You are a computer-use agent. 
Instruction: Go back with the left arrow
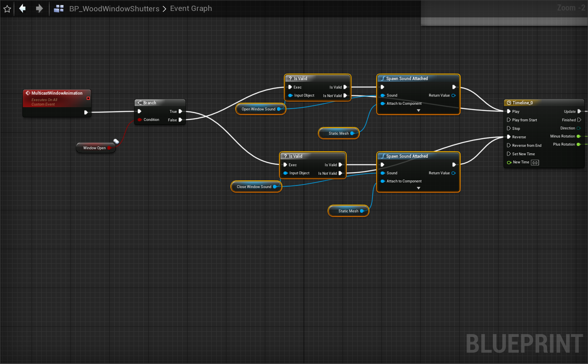pos(23,8)
